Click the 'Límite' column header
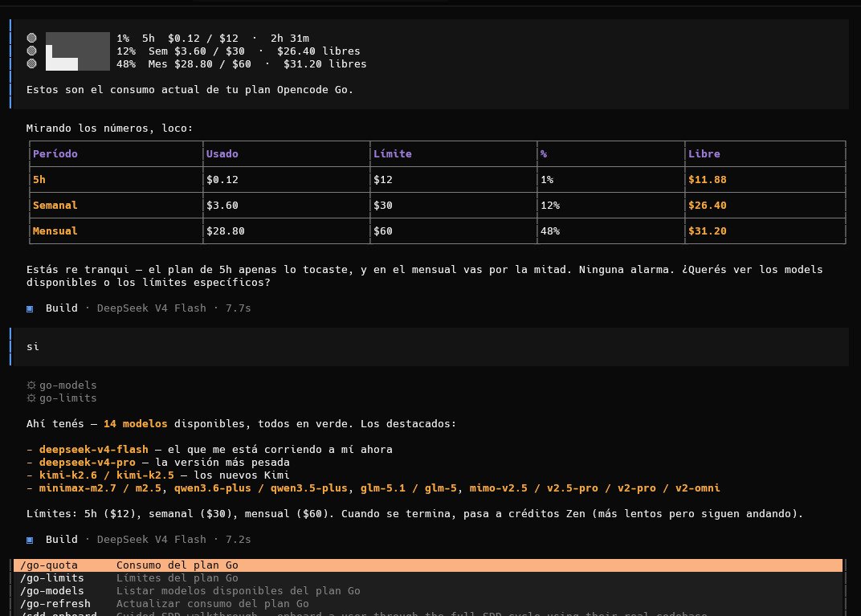 point(392,153)
